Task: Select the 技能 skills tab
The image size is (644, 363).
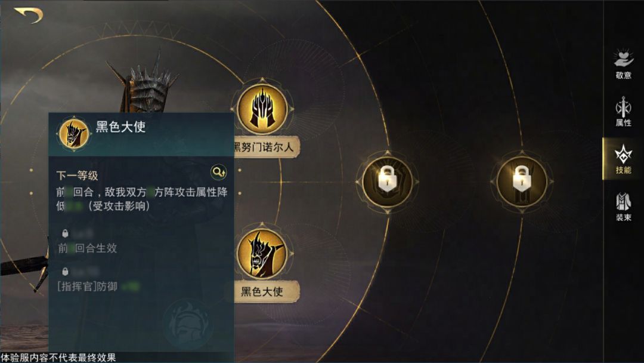Action: [x=623, y=159]
